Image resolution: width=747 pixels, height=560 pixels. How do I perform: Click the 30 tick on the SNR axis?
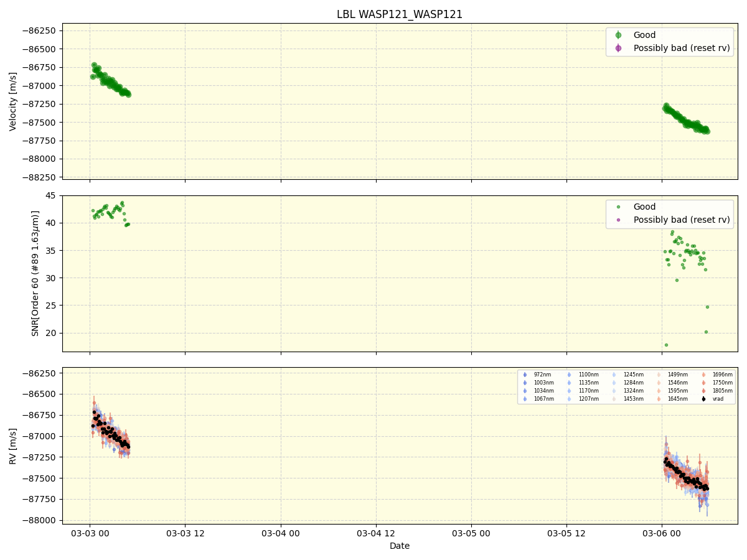[x=51, y=278]
